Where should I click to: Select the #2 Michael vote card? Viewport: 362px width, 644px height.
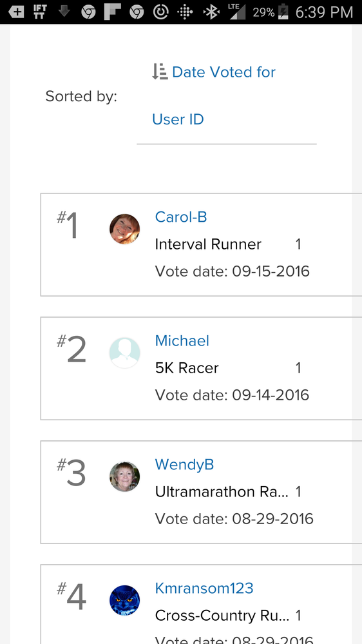coord(201,368)
